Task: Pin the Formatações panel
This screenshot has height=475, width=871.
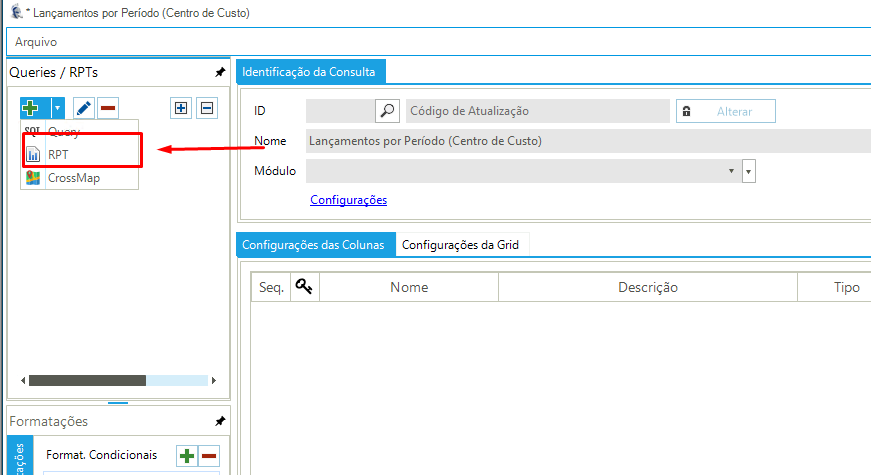Action: point(220,421)
